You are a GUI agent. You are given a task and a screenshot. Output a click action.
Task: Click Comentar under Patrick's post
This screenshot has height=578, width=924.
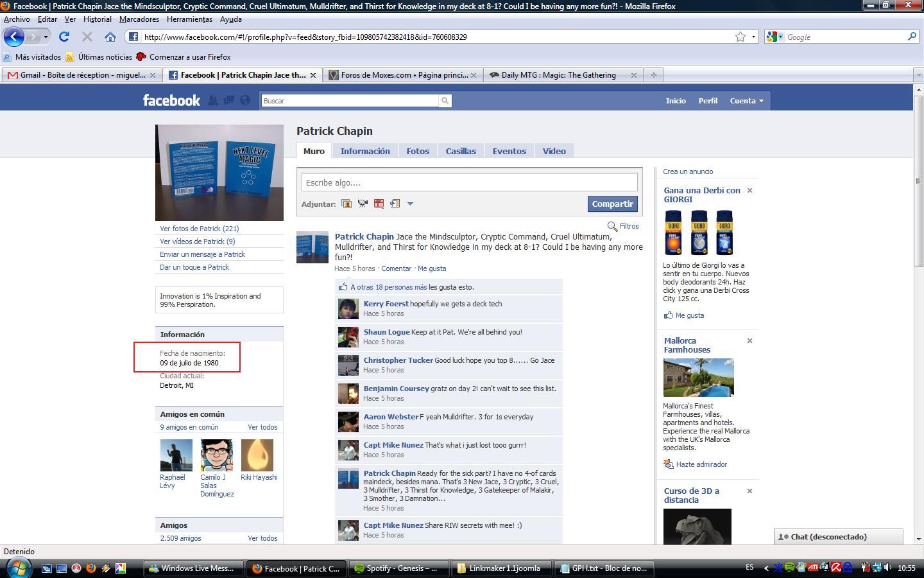coord(397,268)
